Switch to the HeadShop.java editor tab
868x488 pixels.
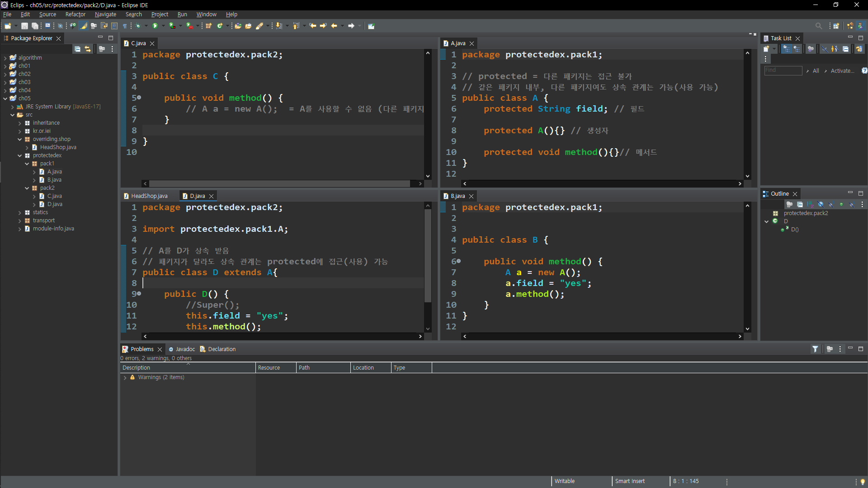click(x=149, y=196)
